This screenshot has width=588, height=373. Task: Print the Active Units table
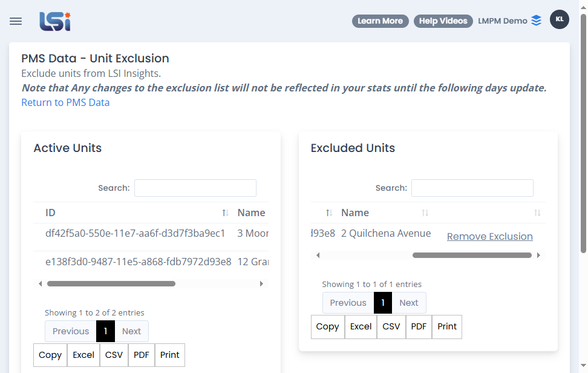tap(170, 355)
